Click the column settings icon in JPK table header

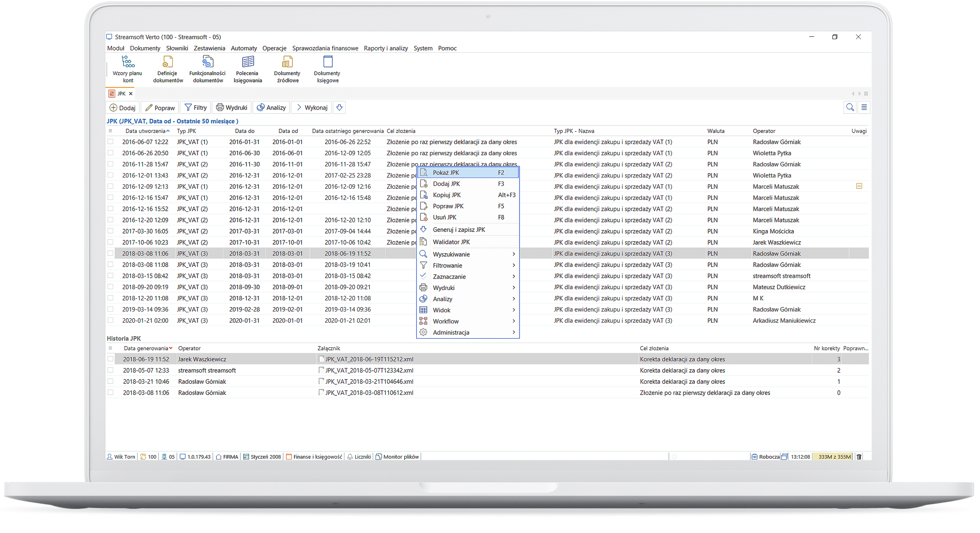pyautogui.click(x=110, y=131)
